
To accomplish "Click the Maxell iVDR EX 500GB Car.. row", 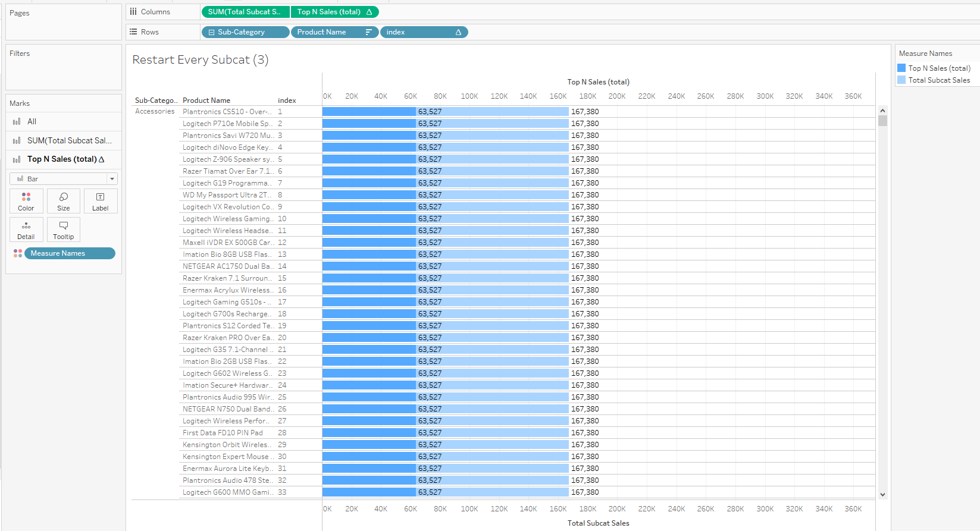I will (228, 243).
